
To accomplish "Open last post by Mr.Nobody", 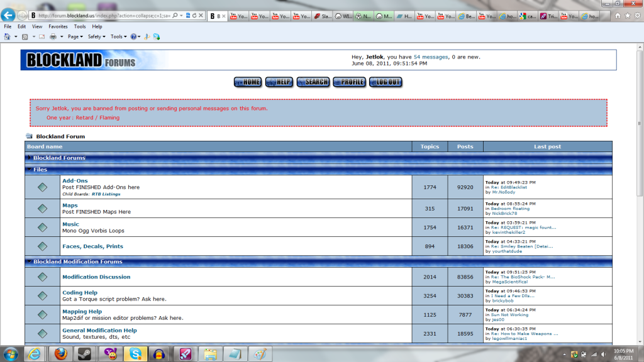I will coord(504,192).
